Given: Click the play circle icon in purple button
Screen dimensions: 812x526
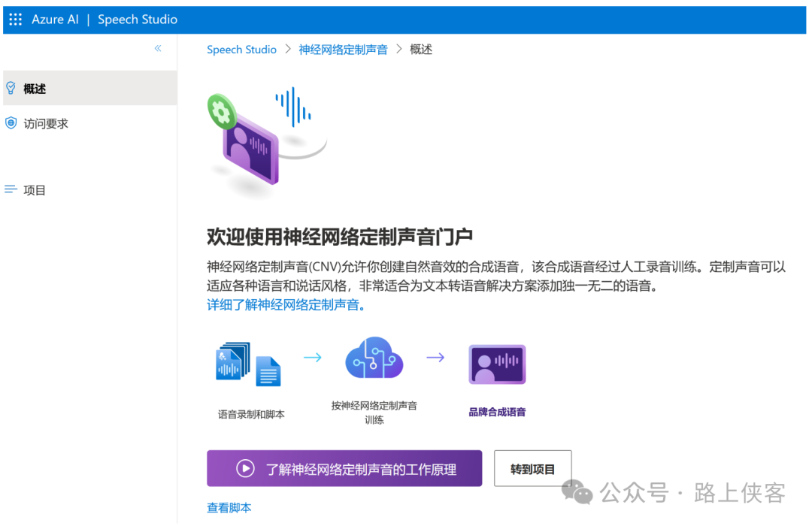Looking at the screenshot, I should (245, 469).
